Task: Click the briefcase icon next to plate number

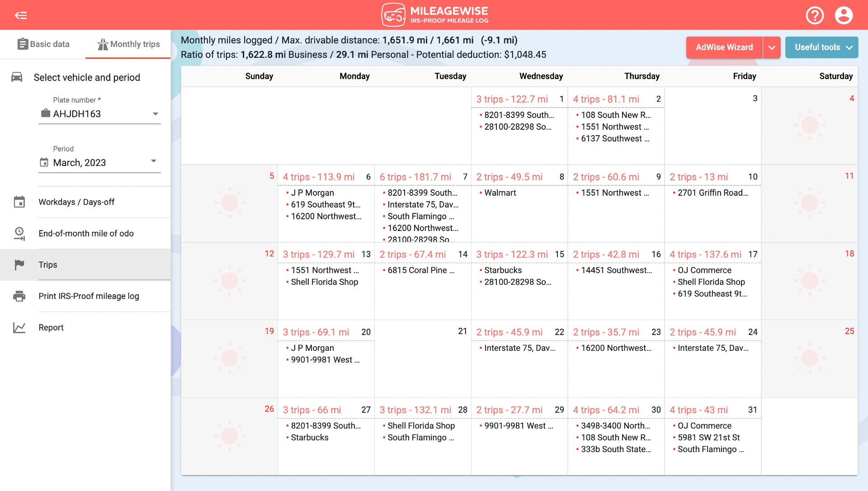Action: click(46, 113)
